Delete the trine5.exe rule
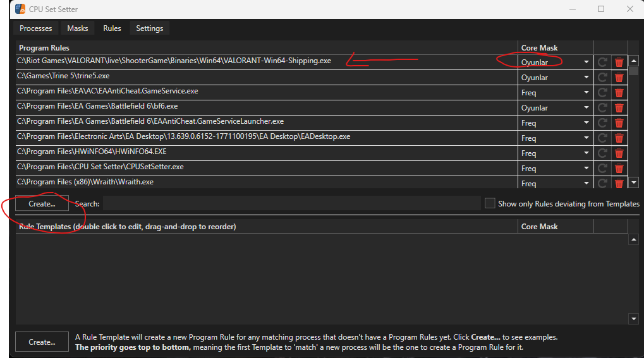This screenshot has height=358, width=644. point(619,78)
